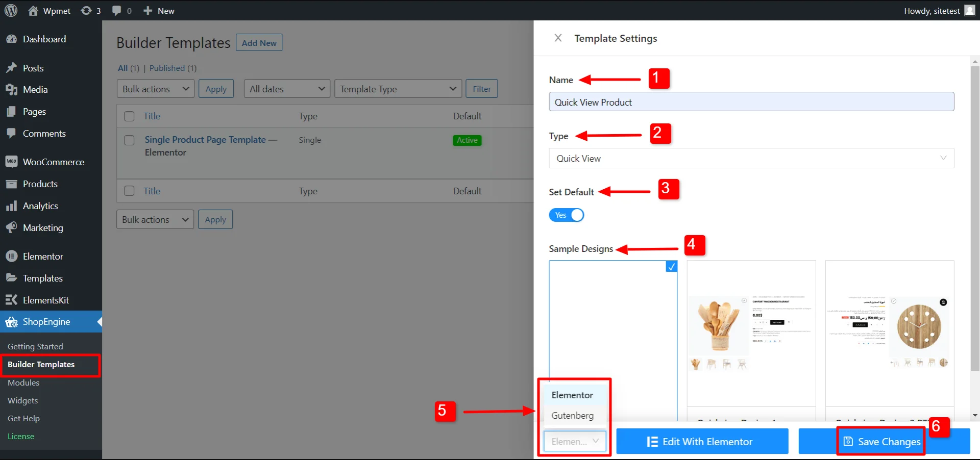
Task: Click the Name input field
Action: tap(751, 101)
